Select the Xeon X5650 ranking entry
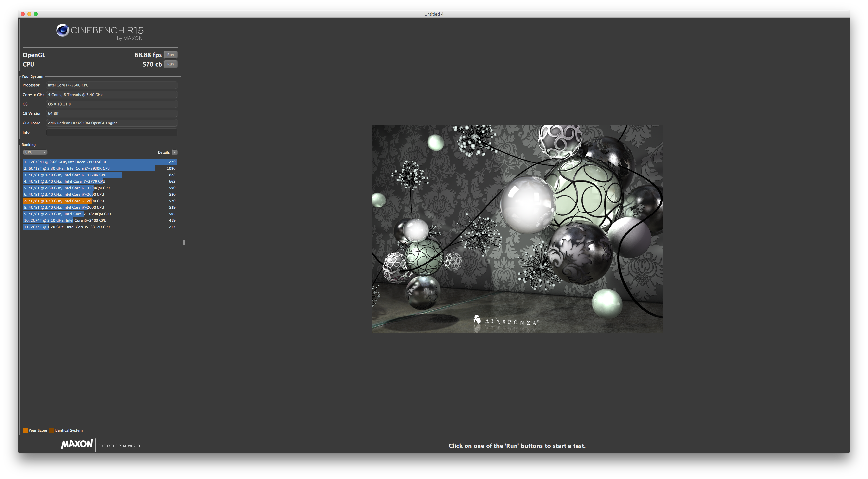868x479 pixels. (100, 162)
